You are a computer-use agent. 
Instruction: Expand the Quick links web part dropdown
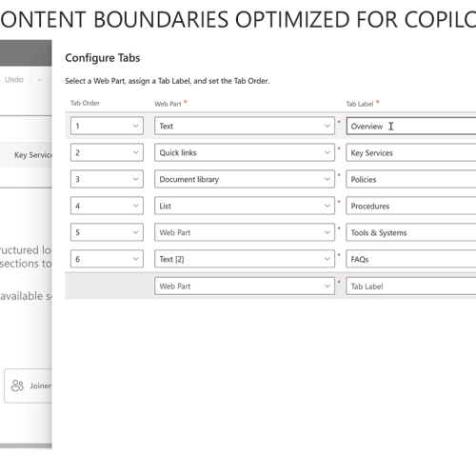(x=245, y=152)
